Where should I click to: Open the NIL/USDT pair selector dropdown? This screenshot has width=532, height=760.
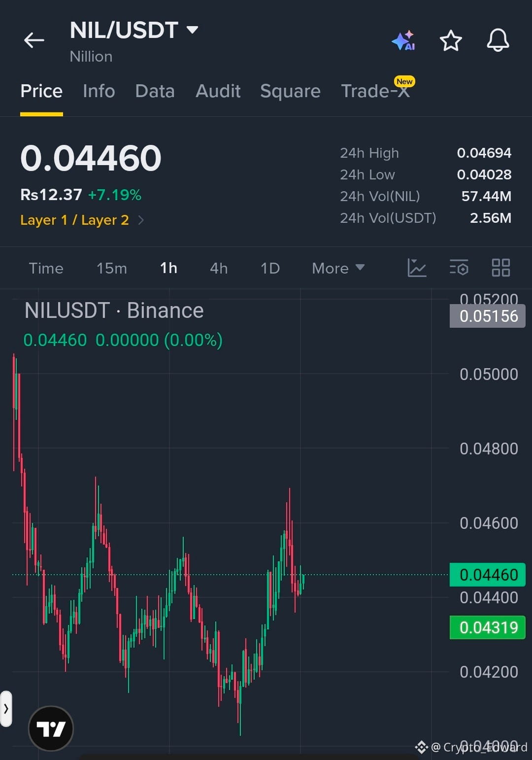pos(134,31)
